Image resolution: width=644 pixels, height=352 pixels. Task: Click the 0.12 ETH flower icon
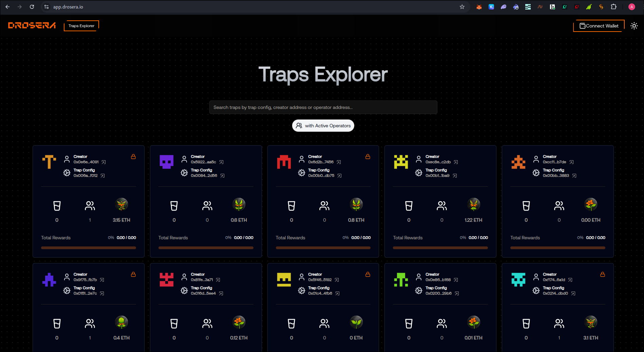pos(239,322)
